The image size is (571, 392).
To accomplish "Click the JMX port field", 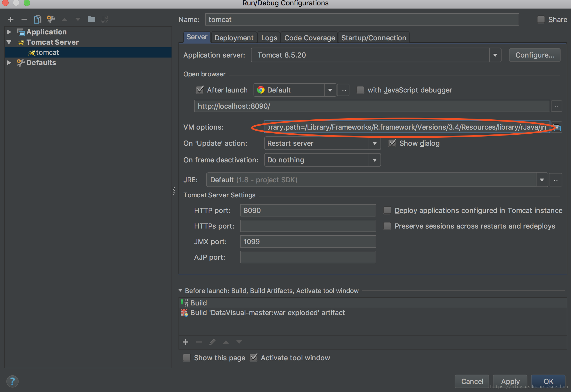I will tap(308, 242).
